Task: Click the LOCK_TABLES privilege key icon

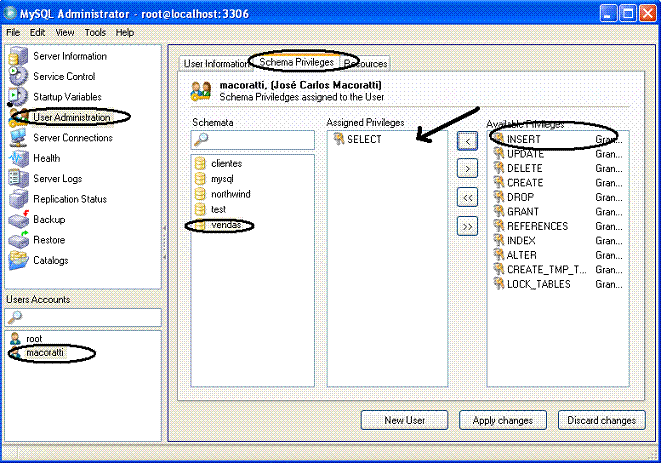Action: [499, 284]
